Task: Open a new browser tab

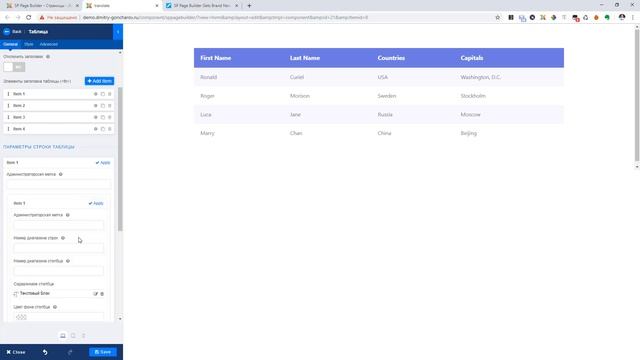Action: point(249,6)
